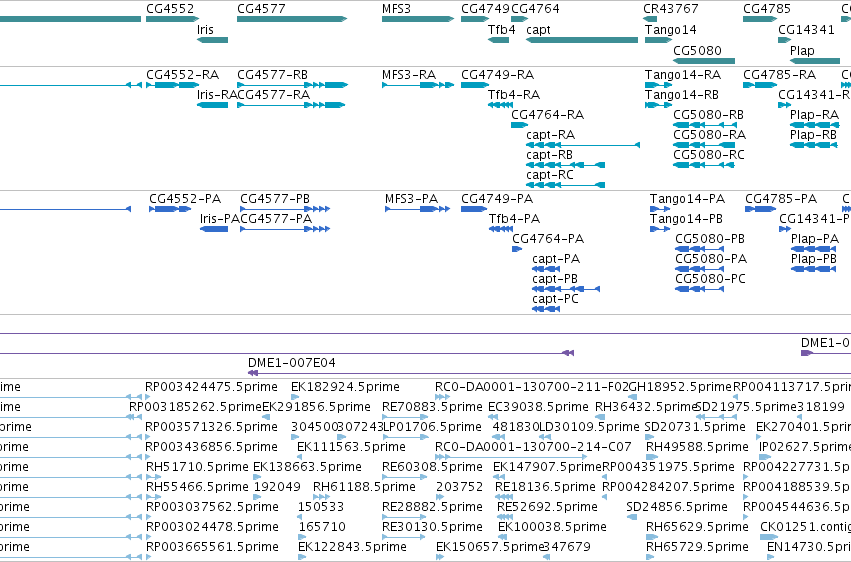Select protein CG5080-PC

pyautogui.click(x=700, y=289)
